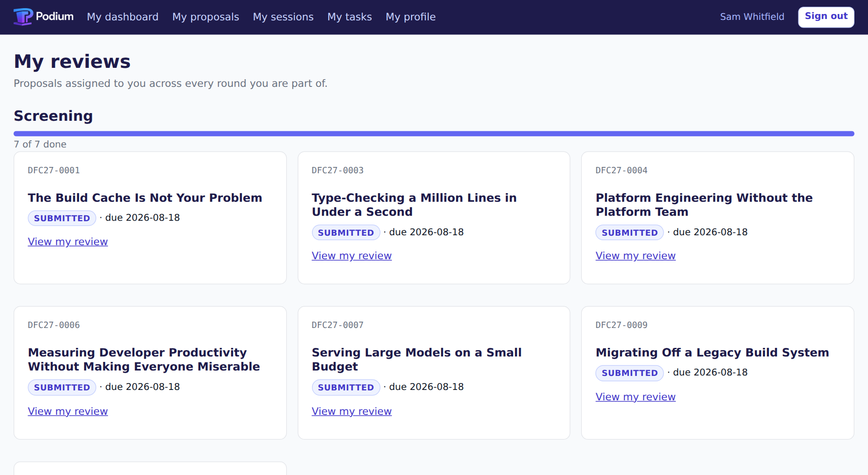Click the proposal ID DFC27-0004
Screen dimensions: 868x475
[622, 171]
